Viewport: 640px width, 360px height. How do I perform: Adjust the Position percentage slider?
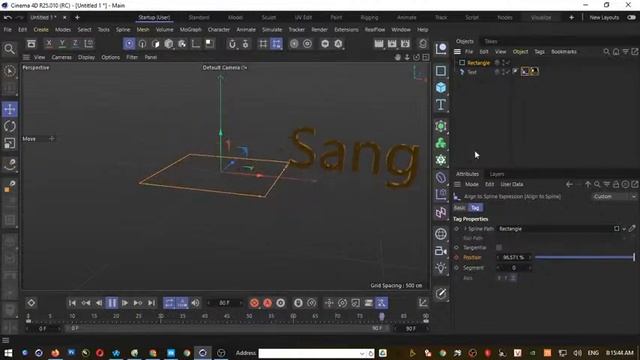coord(584,258)
